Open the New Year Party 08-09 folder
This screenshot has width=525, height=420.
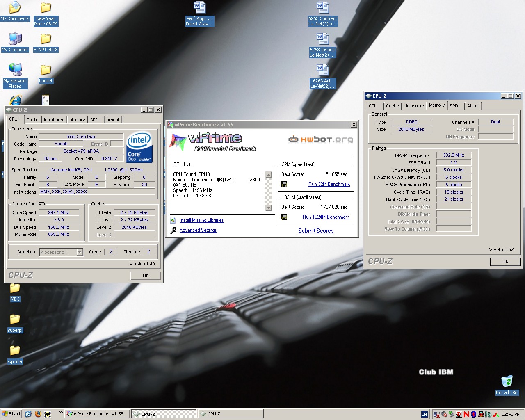pyautogui.click(x=46, y=14)
